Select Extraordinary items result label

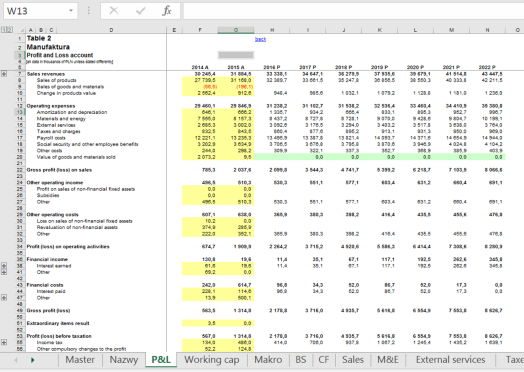tap(58, 323)
